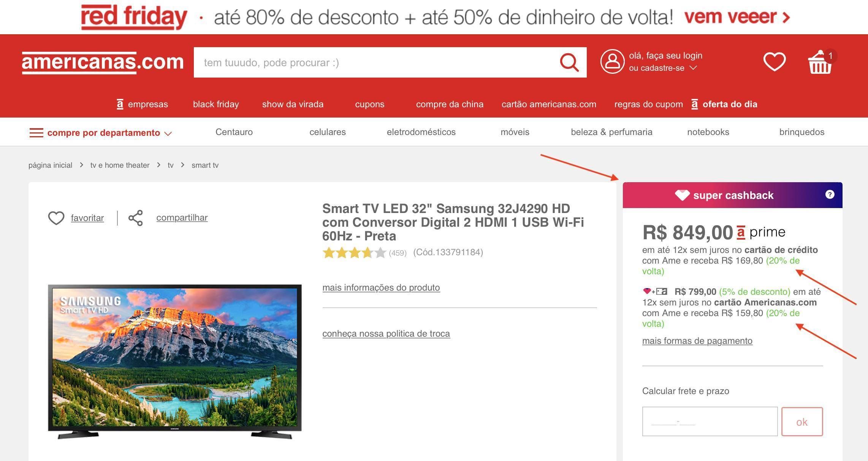Focus the CEP shipping input field
Viewport: 868px width, 461px height.
tap(710, 421)
